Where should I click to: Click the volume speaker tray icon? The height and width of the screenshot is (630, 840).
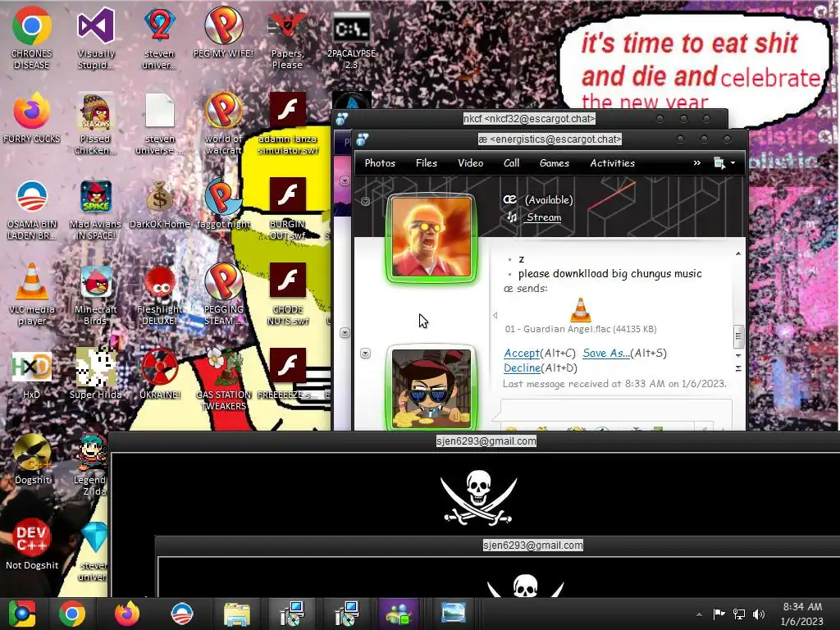(759, 614)
